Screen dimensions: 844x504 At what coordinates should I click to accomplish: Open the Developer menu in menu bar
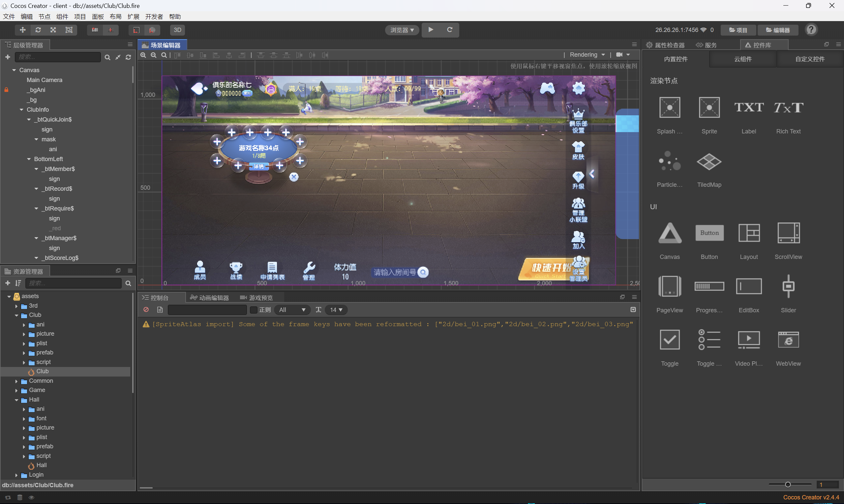pyautogui.click(x=154, y=17)
